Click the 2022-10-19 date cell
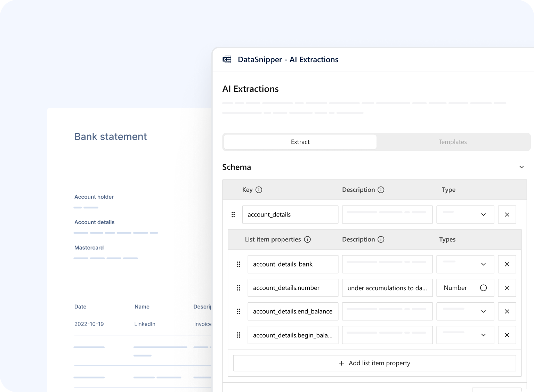 [89, 324]
